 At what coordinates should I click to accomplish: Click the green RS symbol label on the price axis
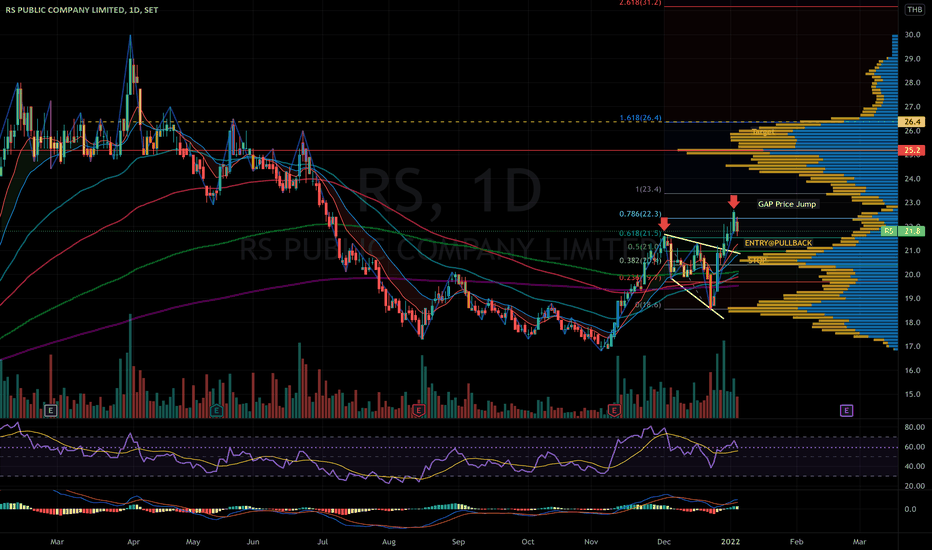(889, 231)
